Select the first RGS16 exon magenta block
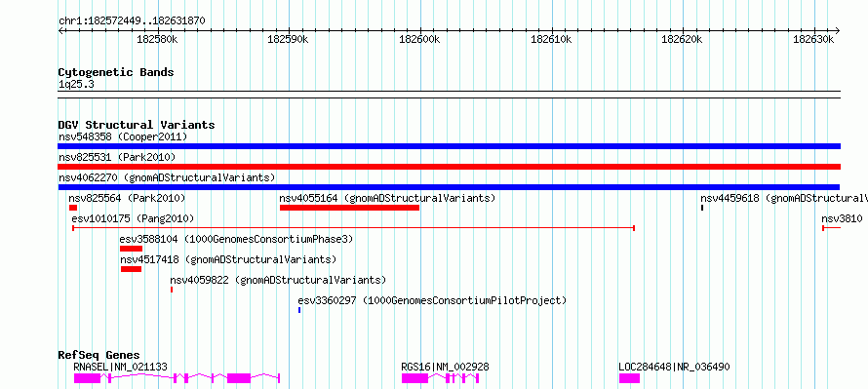 [x=414, y=378]
